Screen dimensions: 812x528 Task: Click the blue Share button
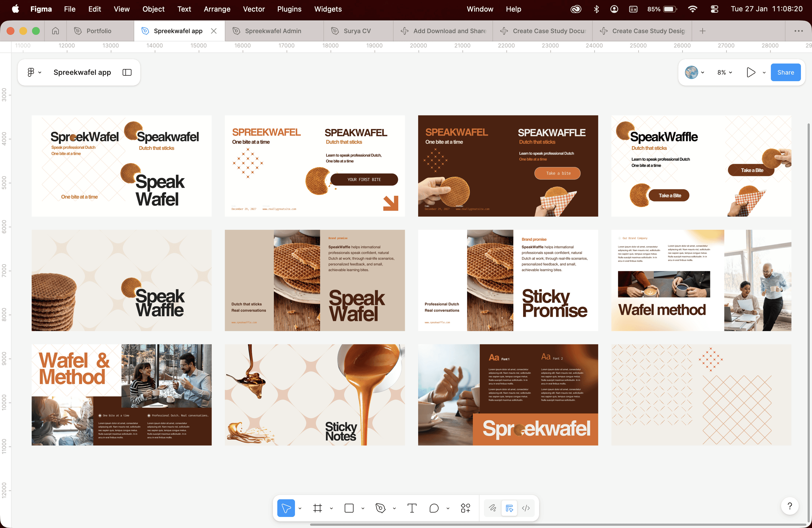click(785, 72)
